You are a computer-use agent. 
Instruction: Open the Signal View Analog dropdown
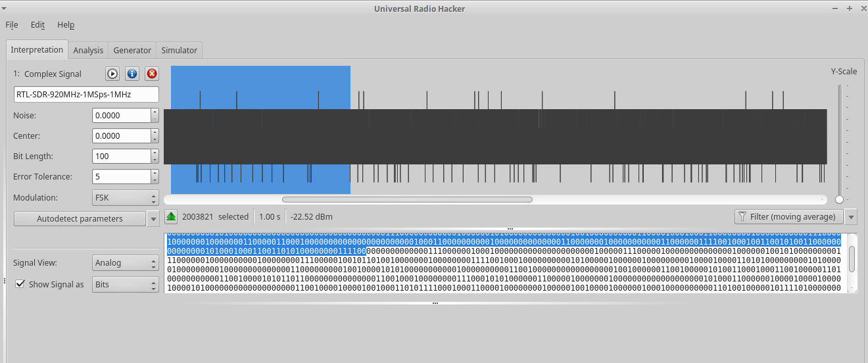pyautogui.click(x=126, y=263)
